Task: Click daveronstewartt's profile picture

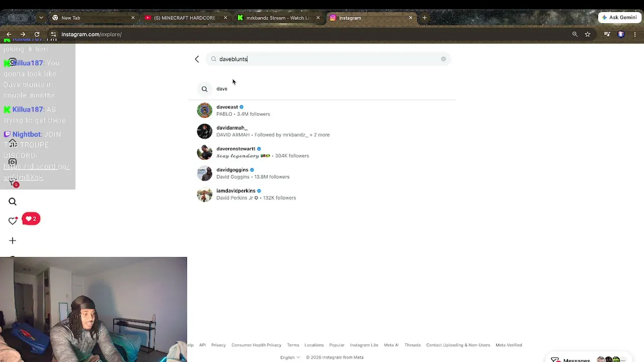Action: [204, 152]
